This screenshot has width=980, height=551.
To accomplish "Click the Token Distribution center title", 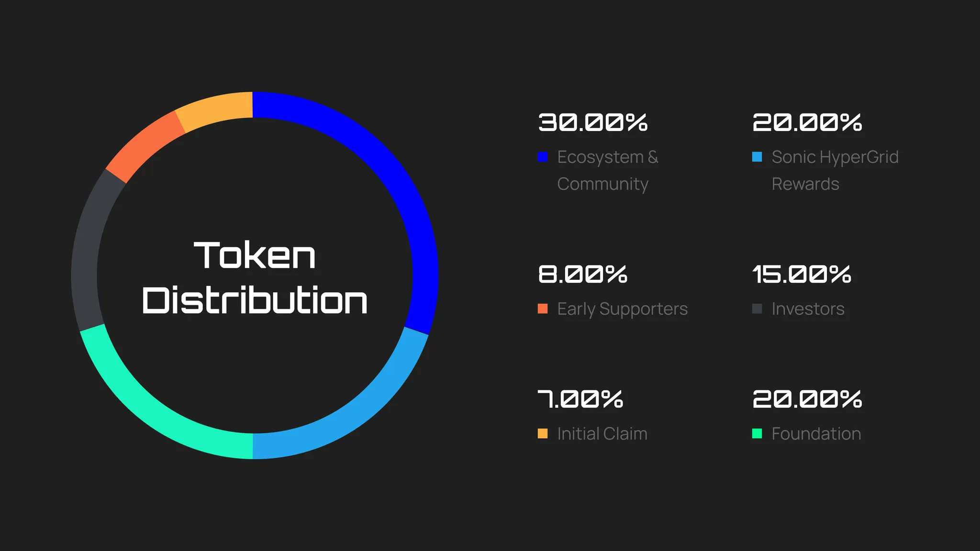I will [255, 277].
